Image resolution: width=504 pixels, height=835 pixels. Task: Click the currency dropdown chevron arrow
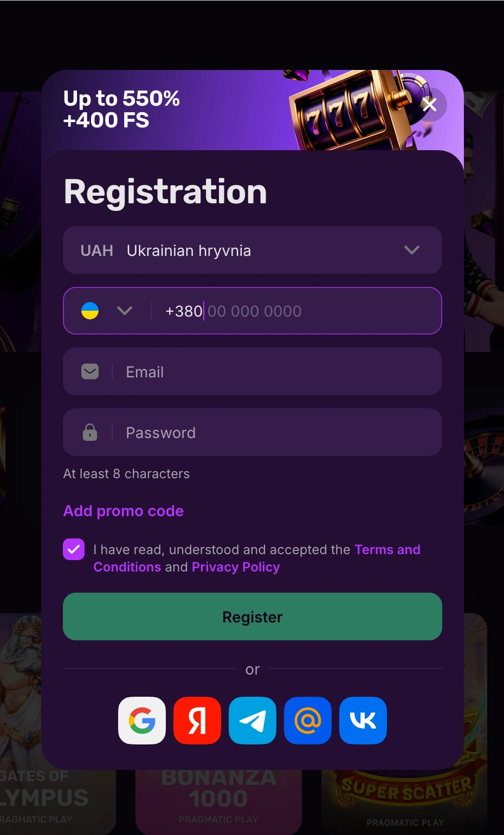coord(412,250)
